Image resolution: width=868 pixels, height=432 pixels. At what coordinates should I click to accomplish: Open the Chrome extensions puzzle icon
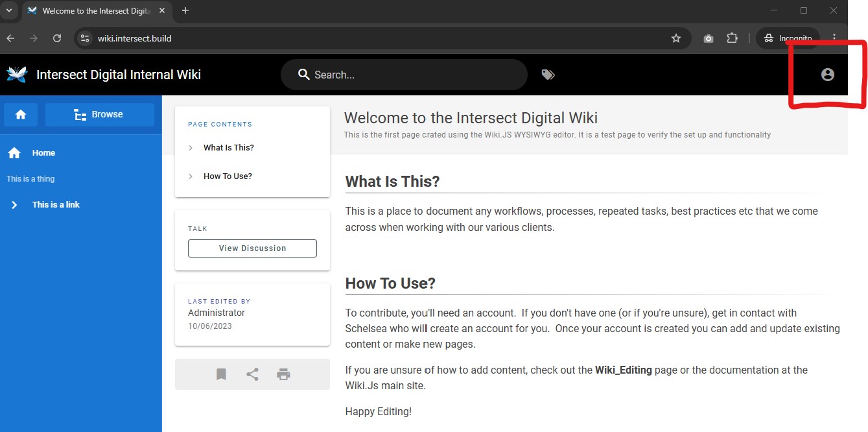[x=732, y=38]
